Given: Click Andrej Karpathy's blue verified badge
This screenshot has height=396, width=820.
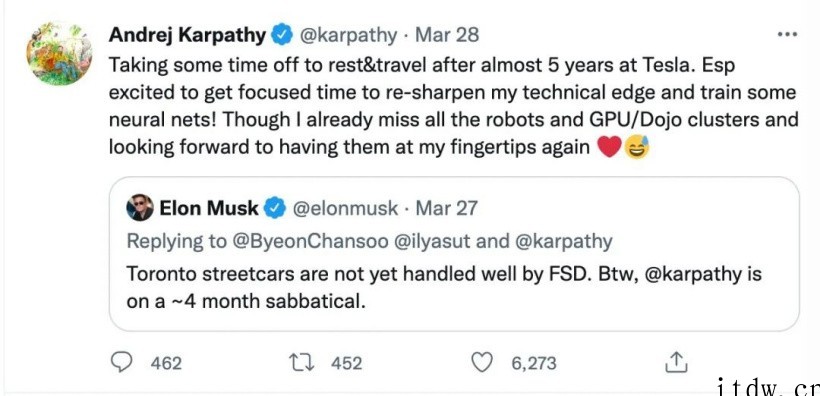Looking at the screenshot, I should tap(283, 36).
